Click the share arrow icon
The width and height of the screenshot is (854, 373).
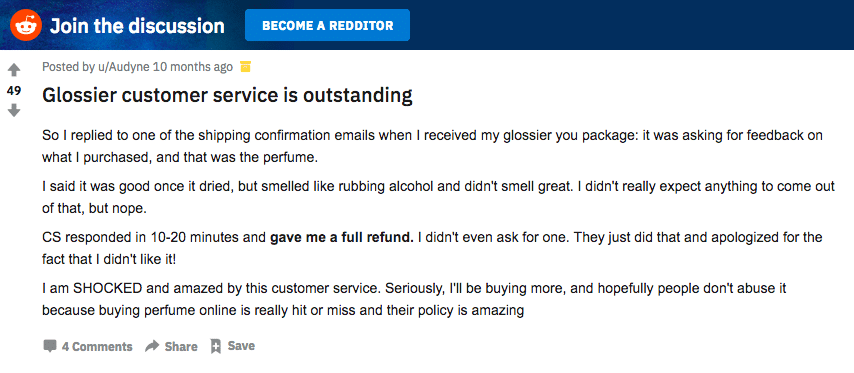tap(152, 346)
